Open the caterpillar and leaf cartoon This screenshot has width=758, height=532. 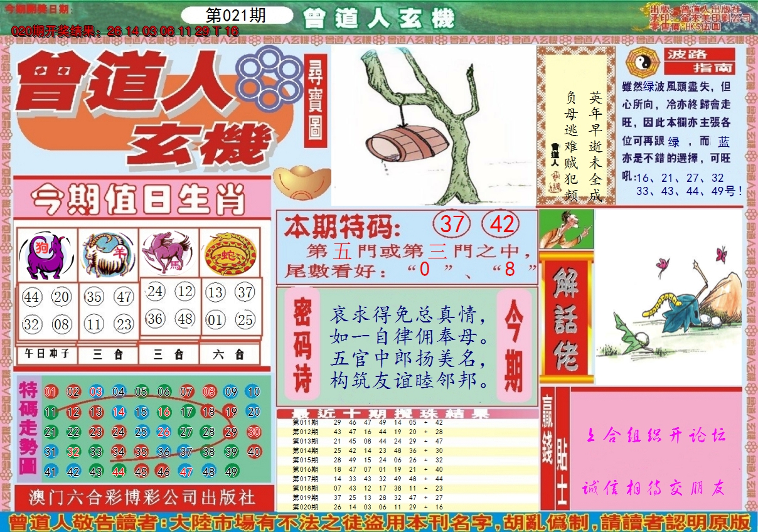tap(668, 297)
